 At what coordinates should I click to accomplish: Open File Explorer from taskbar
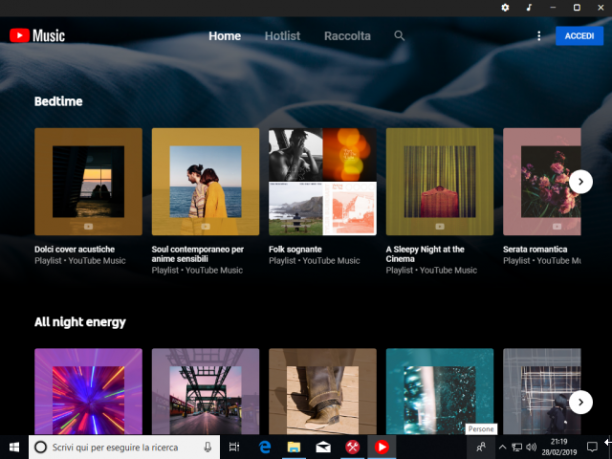pyautogui.click(x=294, y=447)
